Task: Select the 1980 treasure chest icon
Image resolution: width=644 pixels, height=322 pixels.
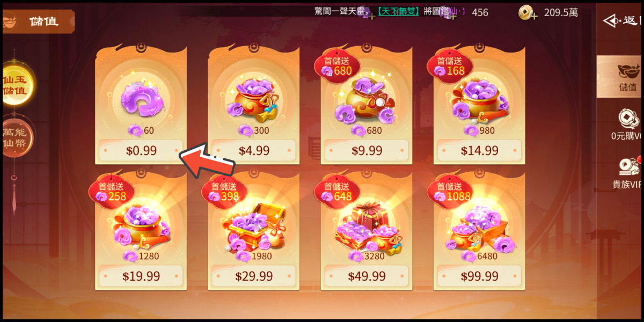Action: [x=254, y=225]
